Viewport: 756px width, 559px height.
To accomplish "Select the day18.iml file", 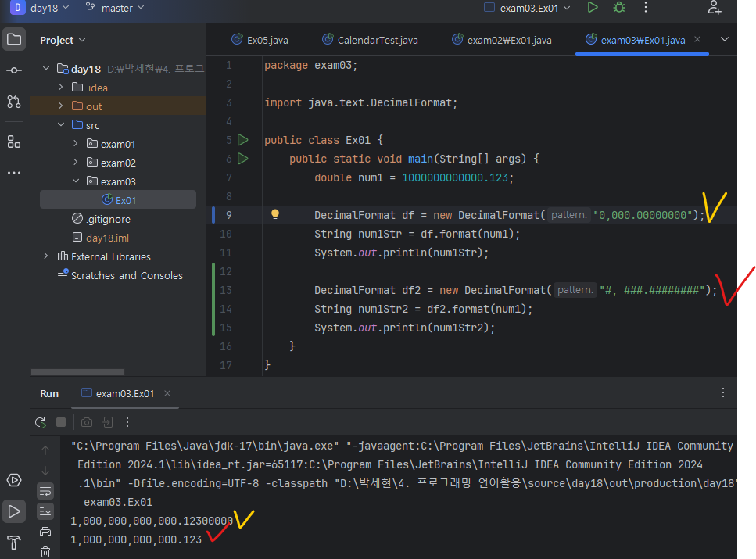I will [x=101, y=238].
